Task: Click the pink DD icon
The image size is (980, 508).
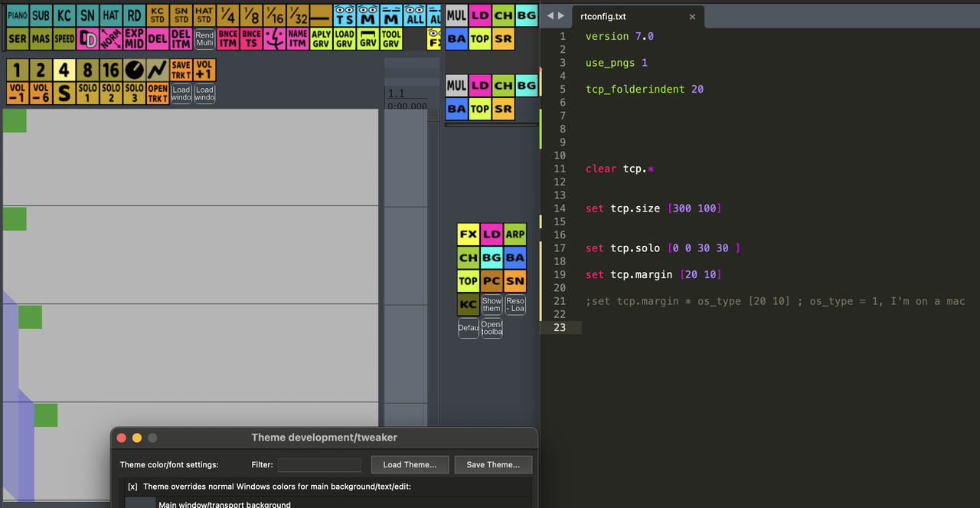Action: [87, 38]
